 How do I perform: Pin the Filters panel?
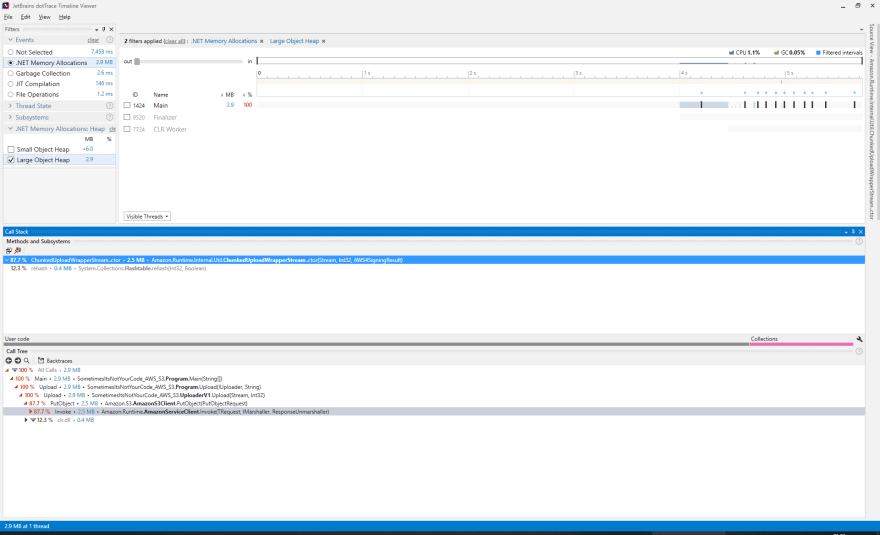click(103, 29)
